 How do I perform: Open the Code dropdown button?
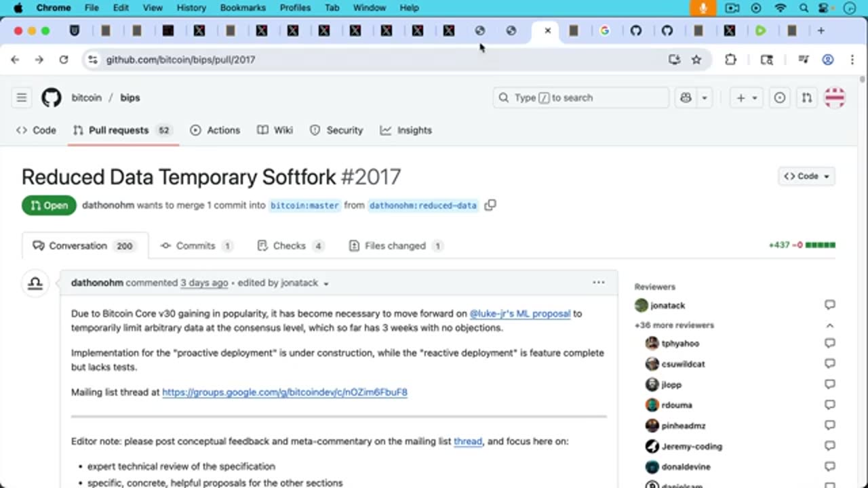[x=807, y=176]
